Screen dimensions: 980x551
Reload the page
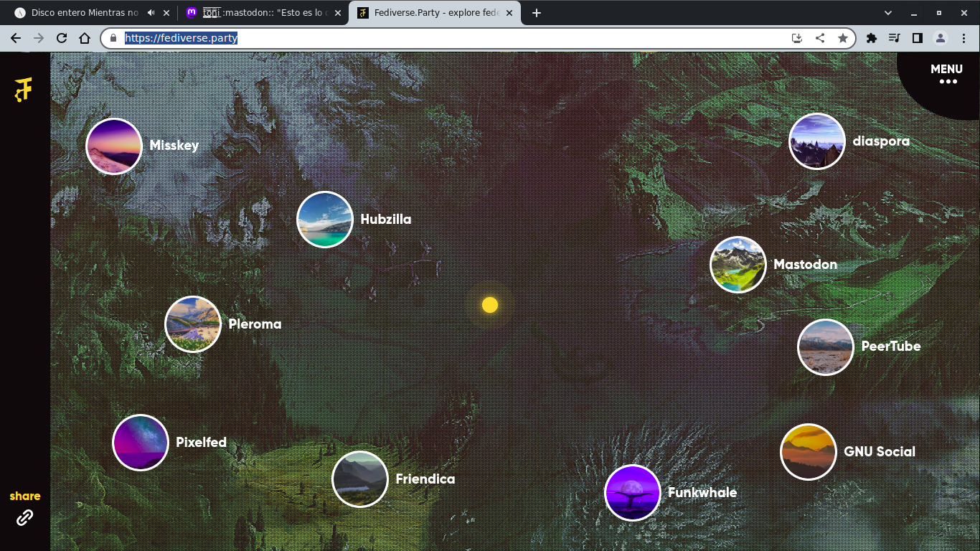pyautogui.click(x=62, y=38)
